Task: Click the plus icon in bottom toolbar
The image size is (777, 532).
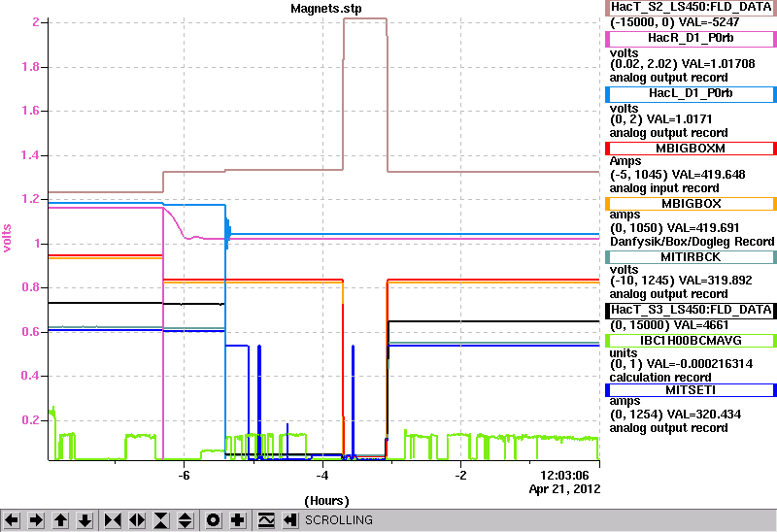Action: tap(238, 520)
